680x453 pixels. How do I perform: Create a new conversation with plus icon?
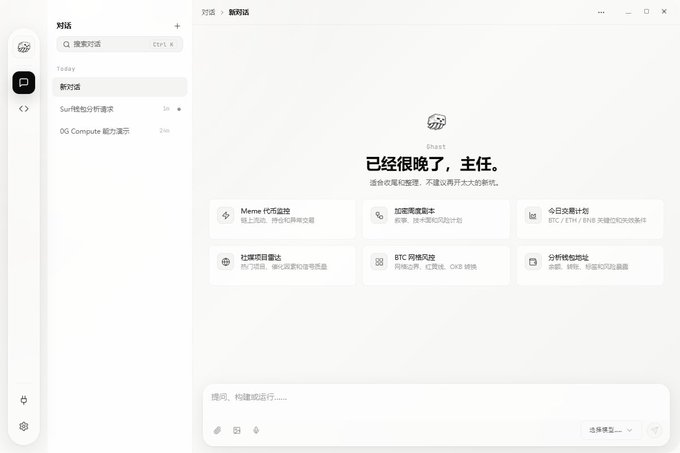point(177,26)
